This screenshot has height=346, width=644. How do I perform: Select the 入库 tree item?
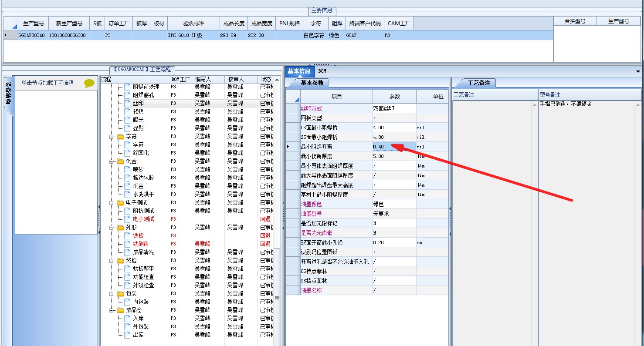click(138, 318)
